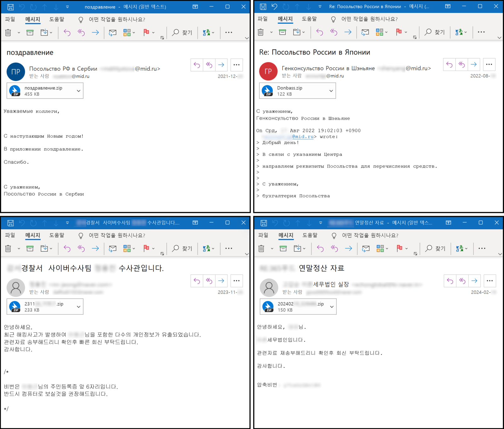Click Save icon in поздравление window title bar
Image resolution: width=504 pixels, height=429 pixels.
10,7
